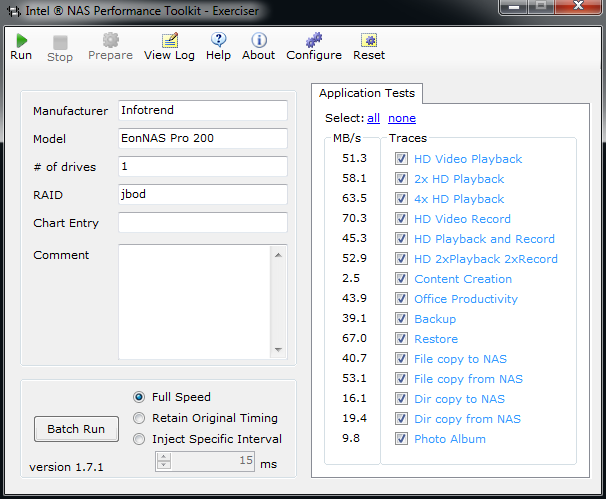606x499 pixels.
Task: Click the Model field showing EonNAS Pro 200
Action: point(203,138)
